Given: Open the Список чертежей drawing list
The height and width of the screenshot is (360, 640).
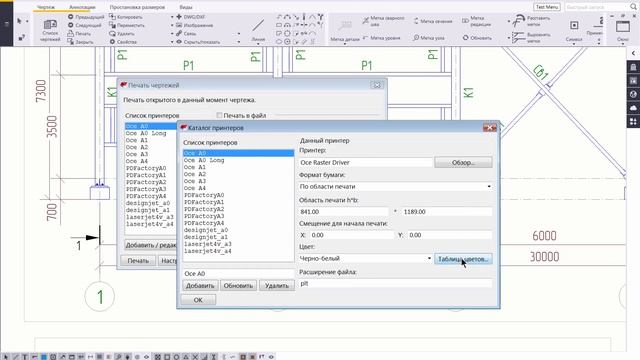Looking at the screenshot, I should pos(50,30).
